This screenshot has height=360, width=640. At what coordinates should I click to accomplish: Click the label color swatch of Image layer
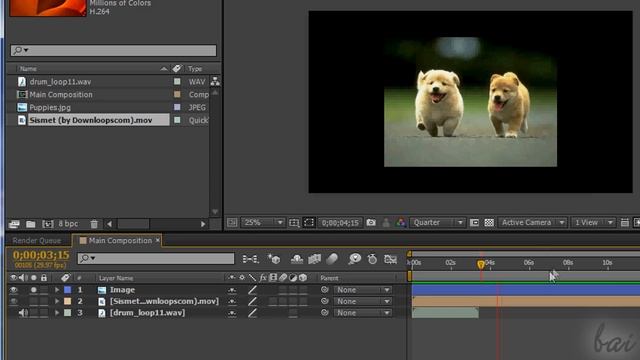tap(68, 290)
